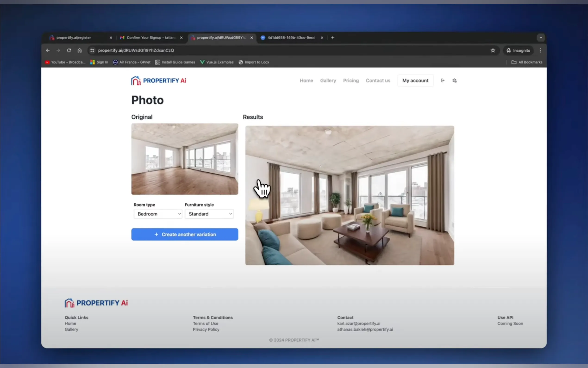Bookmark this page with the star icon
This screenshot has height=368, width=588.
493,50
